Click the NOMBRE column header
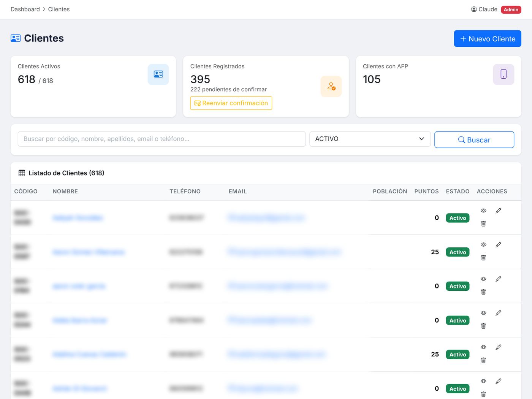The height and width of the screenshot is (399, 532). 65,192
